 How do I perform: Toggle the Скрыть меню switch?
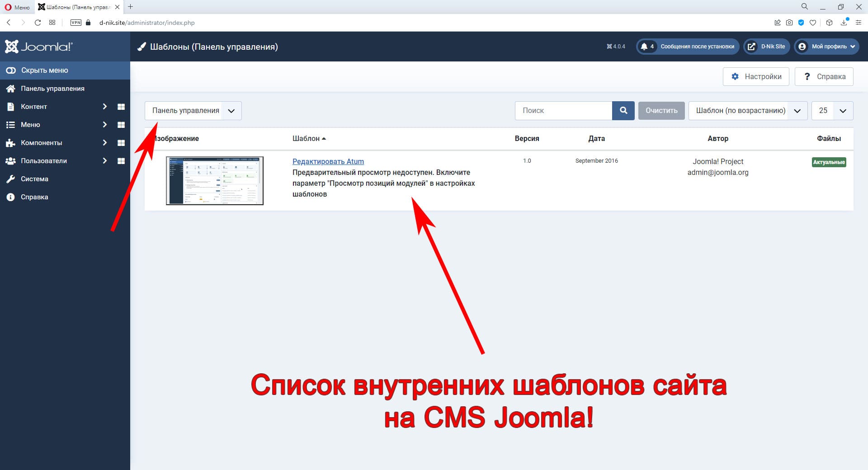tap(10, 70)
